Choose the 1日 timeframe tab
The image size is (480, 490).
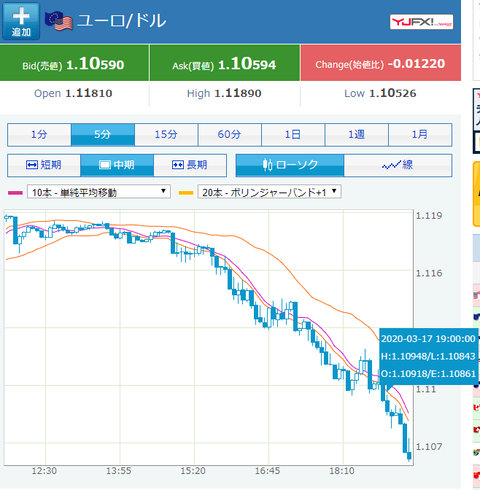(293, 135)
